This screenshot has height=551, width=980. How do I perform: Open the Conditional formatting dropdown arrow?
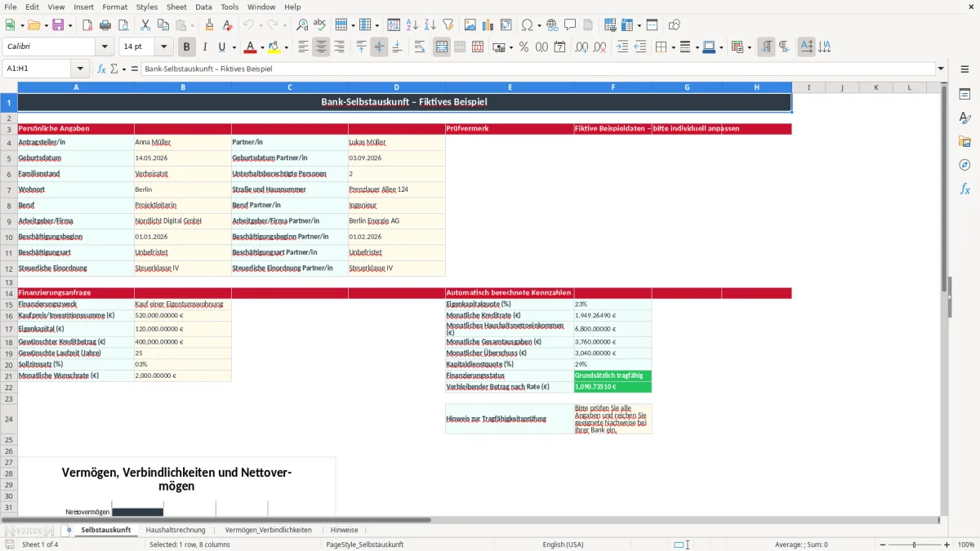point(749,47)
